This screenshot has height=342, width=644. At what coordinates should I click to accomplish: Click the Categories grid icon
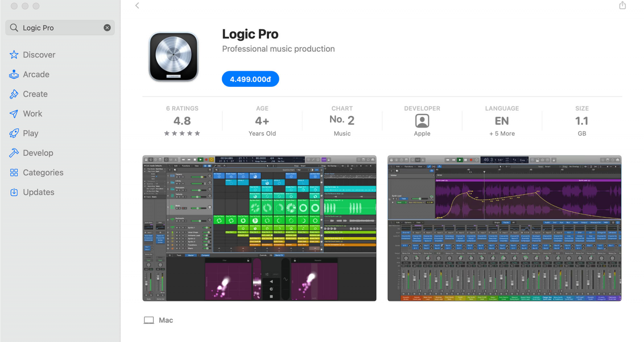tap(14, 173)
